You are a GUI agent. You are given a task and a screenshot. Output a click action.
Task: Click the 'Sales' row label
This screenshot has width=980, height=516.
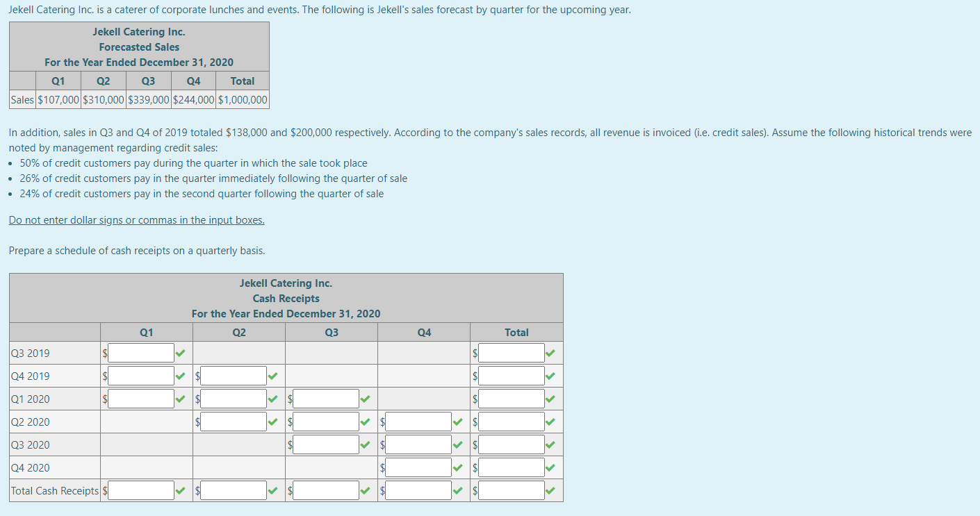coord(22,99)
